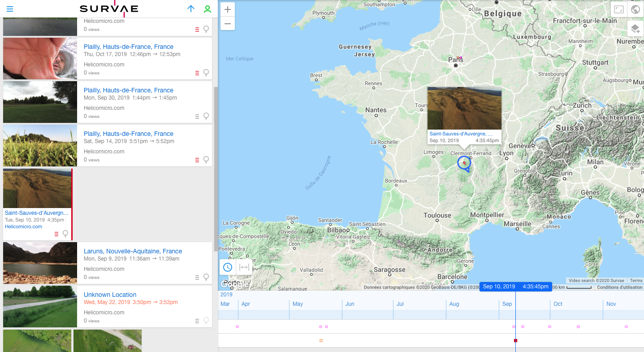The image size is (644, 352).
Task: Open Saint-Sauves-d'Auvergne title in the list
Action: (x=37, y=213)
